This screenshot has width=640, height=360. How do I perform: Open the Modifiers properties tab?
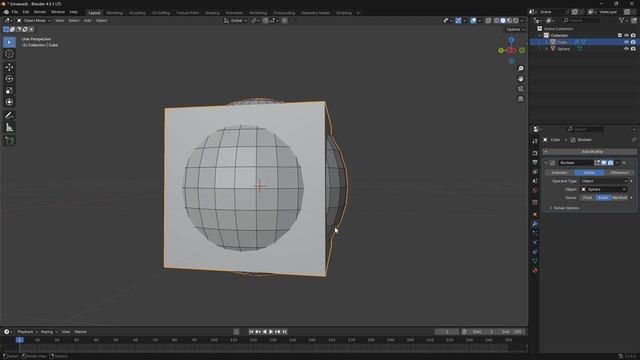pos(535,224)
